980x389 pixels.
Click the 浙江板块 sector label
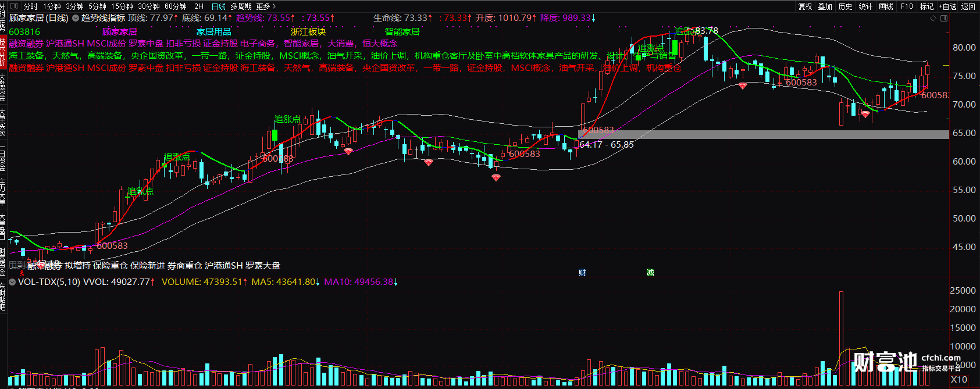(x=308, y=32)
